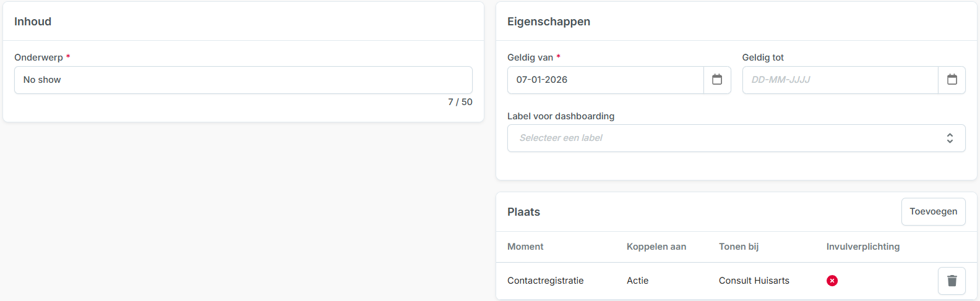The image size is (980, 301).
Task: Open the Geldig tot calendar picker
Action: 952,80
